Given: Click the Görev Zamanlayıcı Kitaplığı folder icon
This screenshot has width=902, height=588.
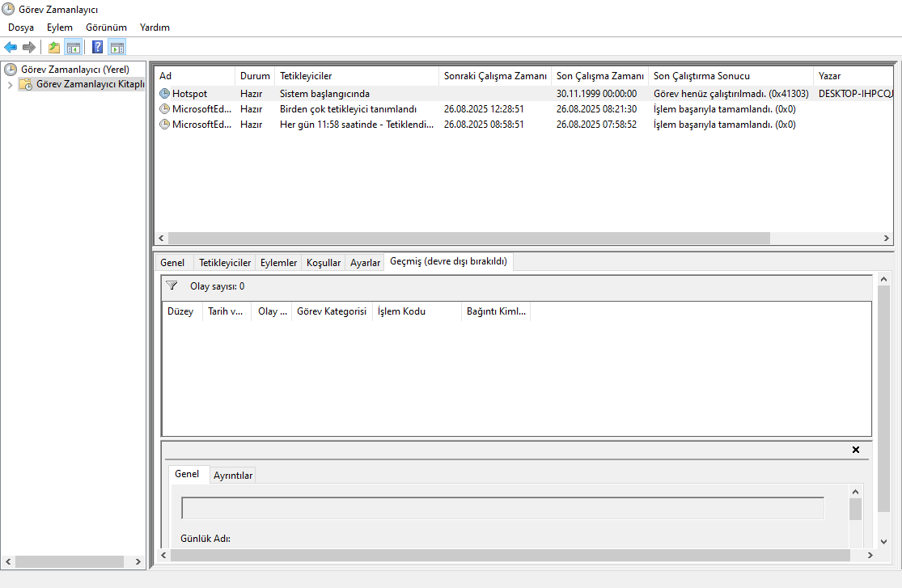Looking at the screenshot, I should tap(26, 85).
